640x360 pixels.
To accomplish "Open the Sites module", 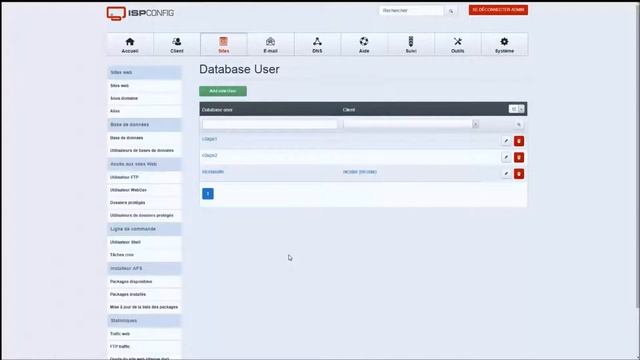I will pyautogui.click(x=224, y=44).
